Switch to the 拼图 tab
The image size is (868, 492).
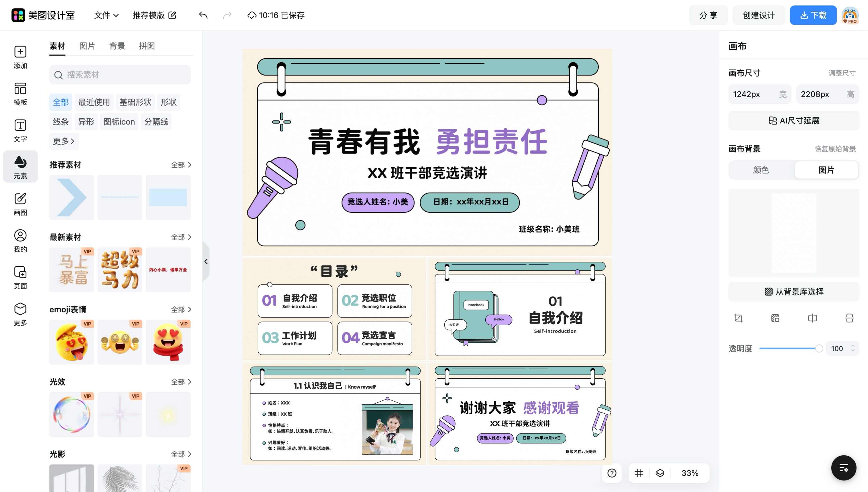point(147,46)
